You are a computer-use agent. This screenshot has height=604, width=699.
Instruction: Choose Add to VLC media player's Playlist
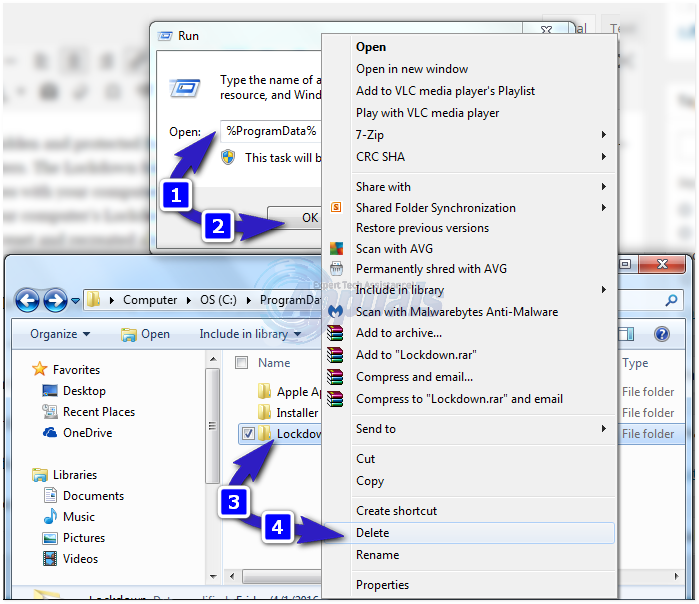coord(469,91)
